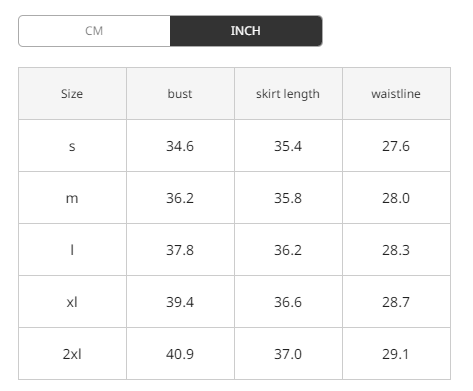Switch units to CM

click(x=94, y=31)
